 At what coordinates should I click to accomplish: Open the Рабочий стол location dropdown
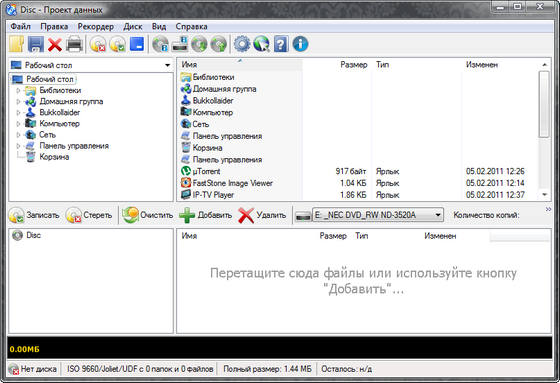click(167, 65)
